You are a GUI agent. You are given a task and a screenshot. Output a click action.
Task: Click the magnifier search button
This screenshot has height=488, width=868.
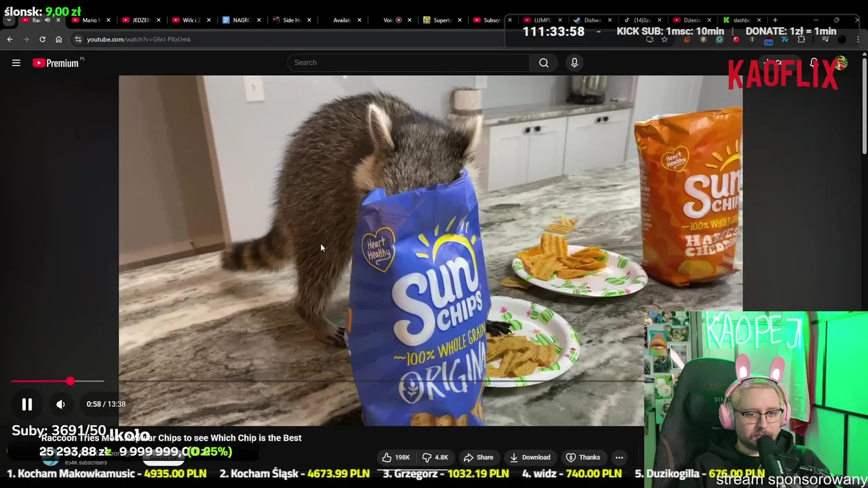click(544, 62)
